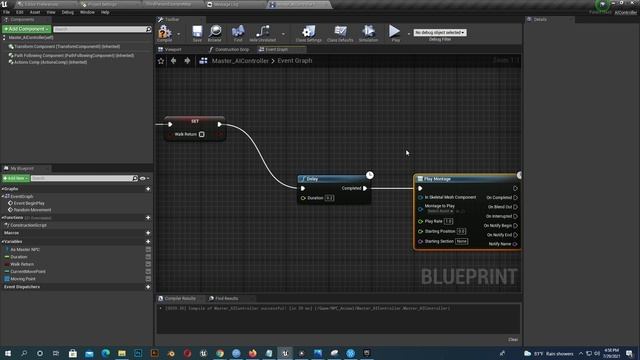
Task: Open the File menu
Action: point(7,12)
